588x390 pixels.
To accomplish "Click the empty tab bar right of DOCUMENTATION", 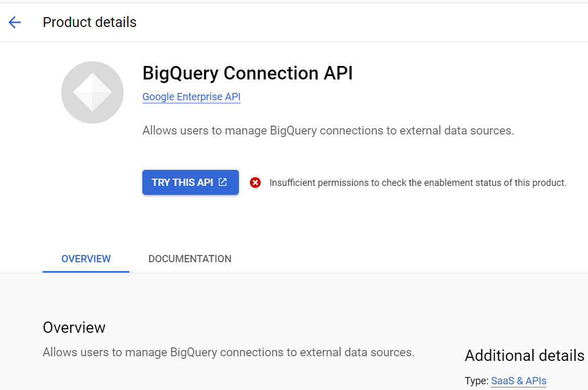I will click(405, 259).
